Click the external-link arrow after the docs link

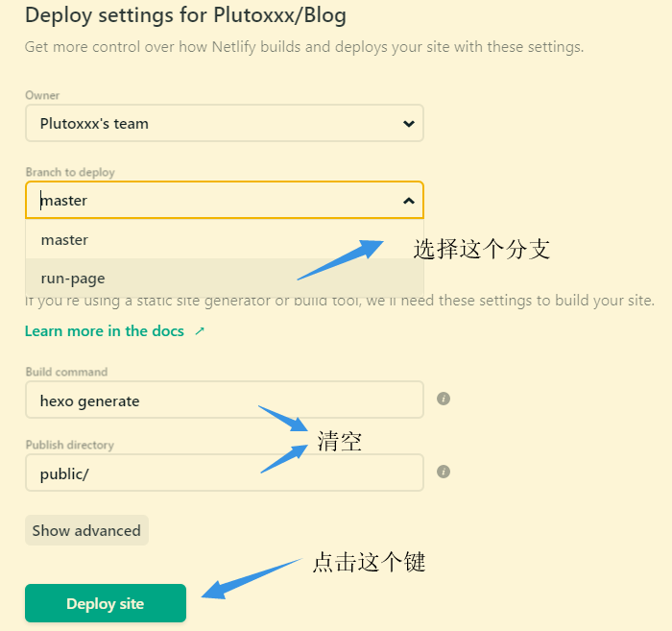[x=200, y=331]
